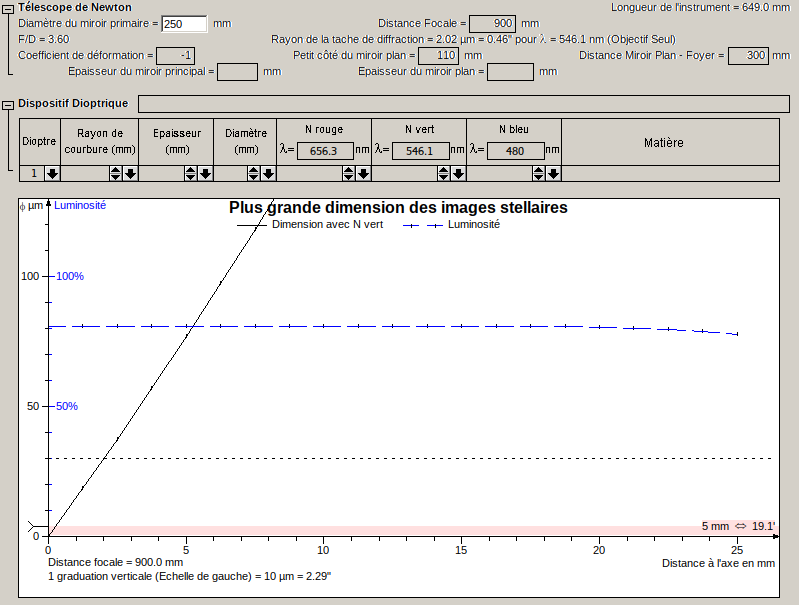
Task: Click the N rouge wavelength 656.3 field
Action: 325,151
